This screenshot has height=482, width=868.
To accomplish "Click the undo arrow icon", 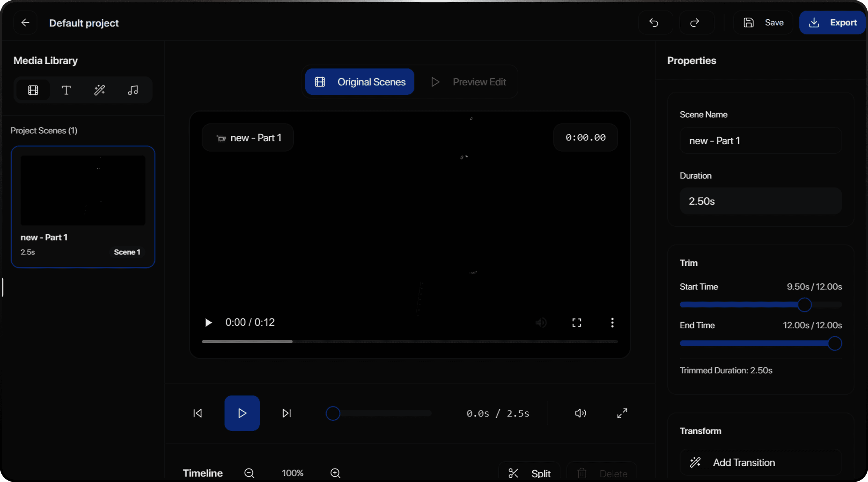I will (x=654, y=23).
